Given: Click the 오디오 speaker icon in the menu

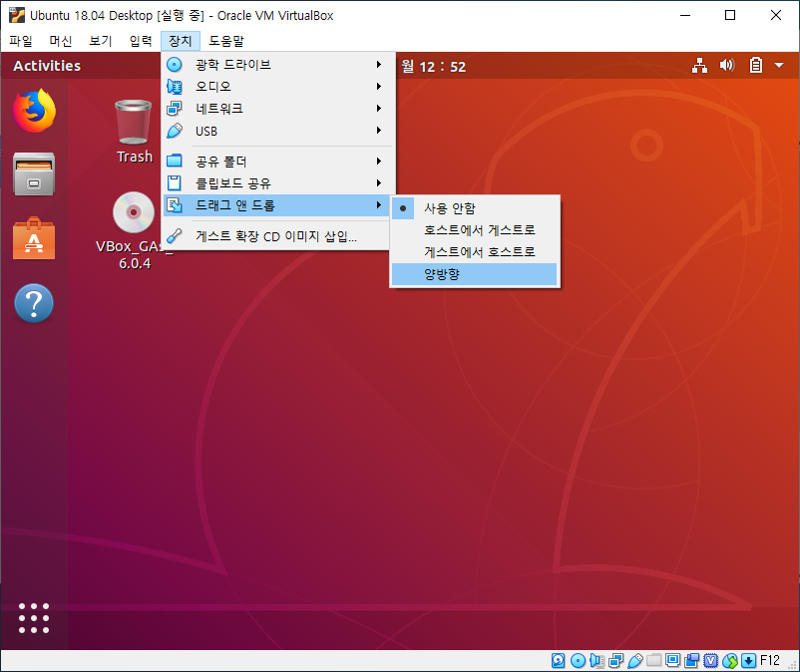Looking at the screenshot, I should [175, 87].
